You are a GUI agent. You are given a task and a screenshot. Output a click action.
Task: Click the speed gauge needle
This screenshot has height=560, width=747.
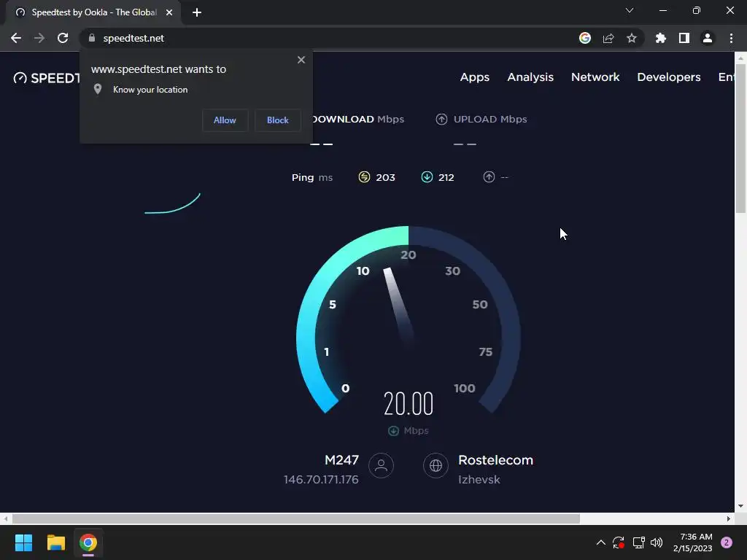pos(399,305)
